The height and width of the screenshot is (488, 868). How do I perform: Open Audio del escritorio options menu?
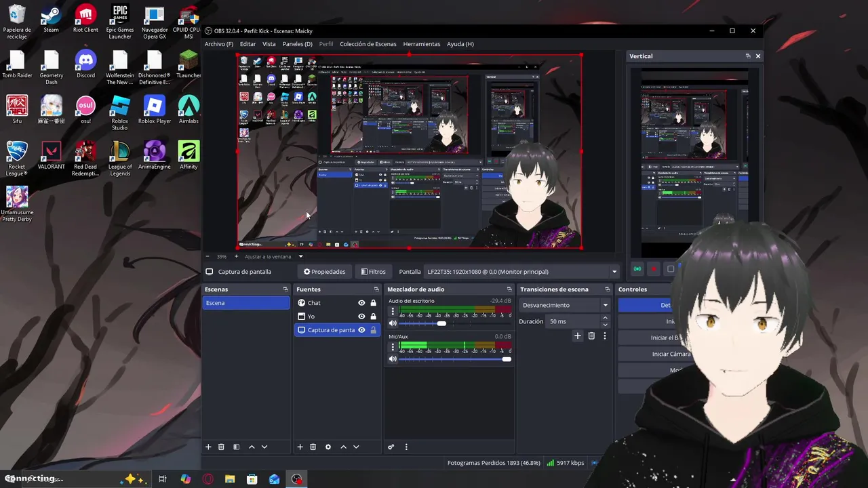pyautogui.click(x=393, y=312)
